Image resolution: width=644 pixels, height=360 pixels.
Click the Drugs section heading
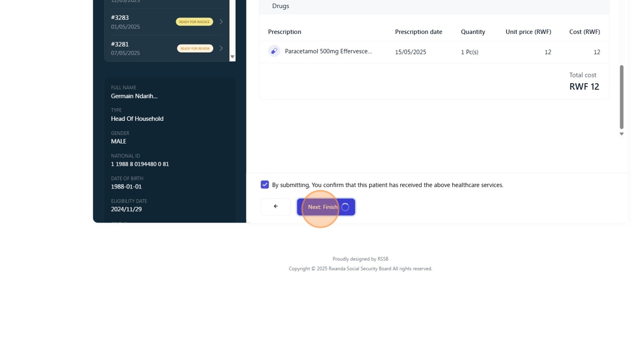[x=281, y=6]
